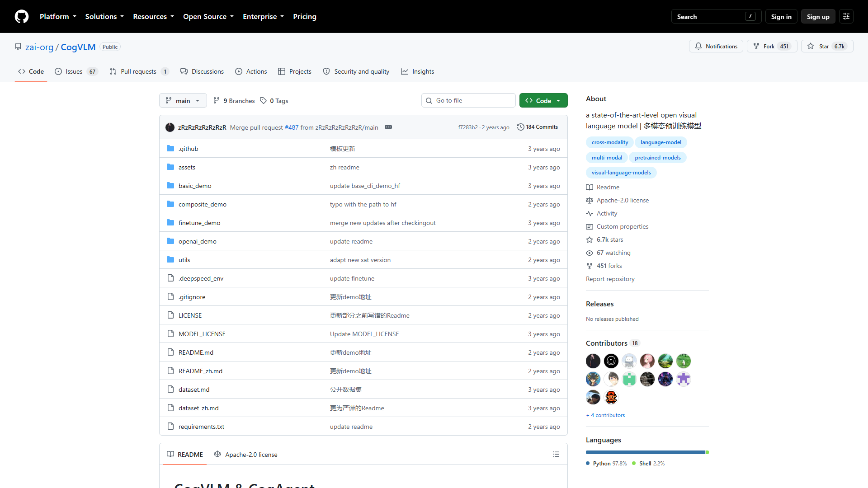Open the first contributor's avatar
Image resolution: width=868 pixels, height=488 pixels.
593,361
